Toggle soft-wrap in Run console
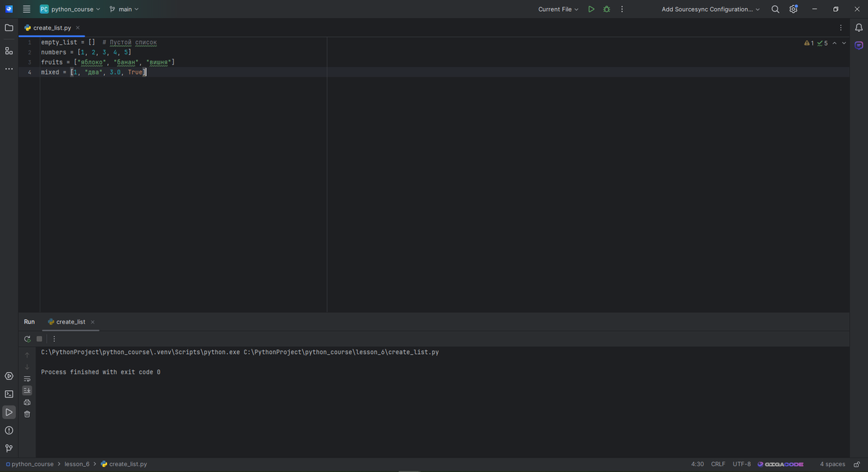 point(27,379)
